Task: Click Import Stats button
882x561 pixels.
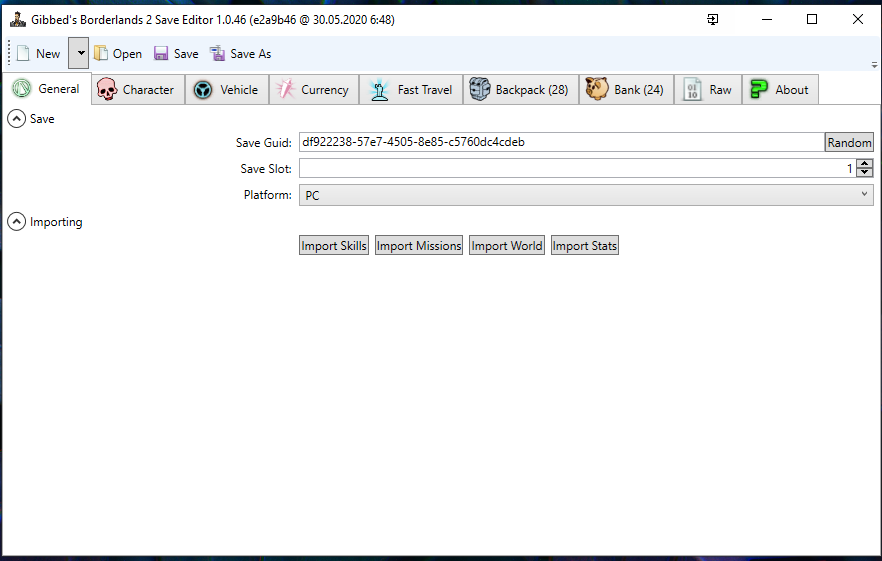Action: point(584,245)
